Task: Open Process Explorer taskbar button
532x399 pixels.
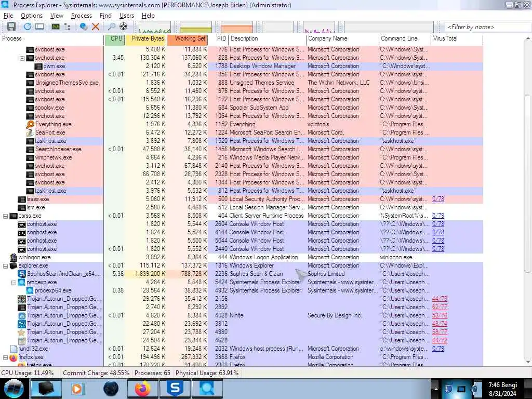Action: (207, 389)
